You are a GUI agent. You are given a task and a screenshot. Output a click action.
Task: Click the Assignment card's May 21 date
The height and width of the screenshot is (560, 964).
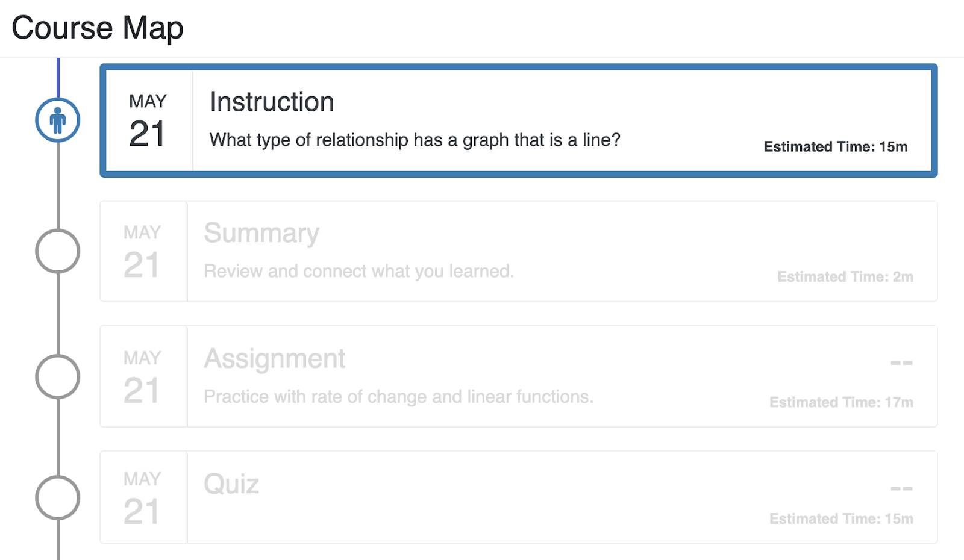pyautogui.click(x=143, y=377)
